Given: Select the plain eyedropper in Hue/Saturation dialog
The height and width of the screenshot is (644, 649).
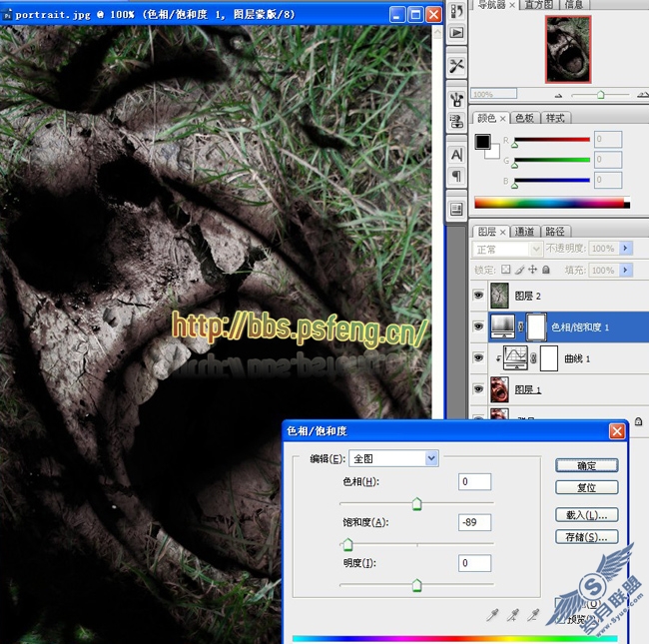Looking at the screenshot, I should (x=492, y=615).
